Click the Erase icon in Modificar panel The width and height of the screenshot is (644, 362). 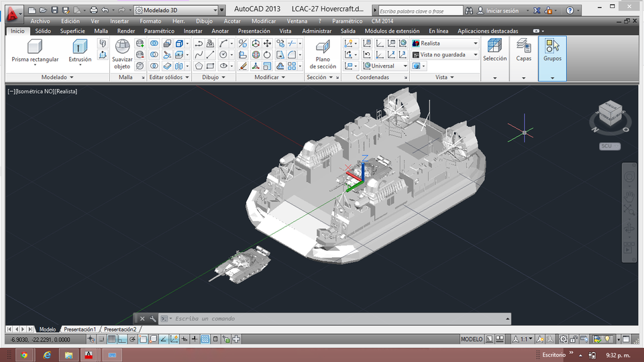[x=243, y=66]
